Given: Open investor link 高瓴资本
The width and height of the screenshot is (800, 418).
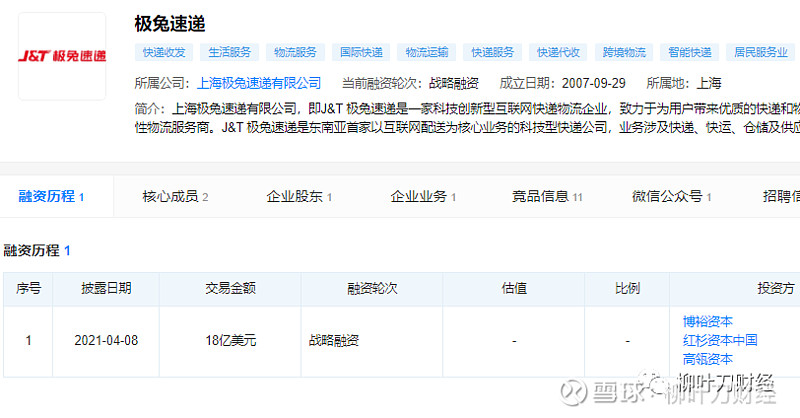Looking at the screenshot, I should (708, 359).
